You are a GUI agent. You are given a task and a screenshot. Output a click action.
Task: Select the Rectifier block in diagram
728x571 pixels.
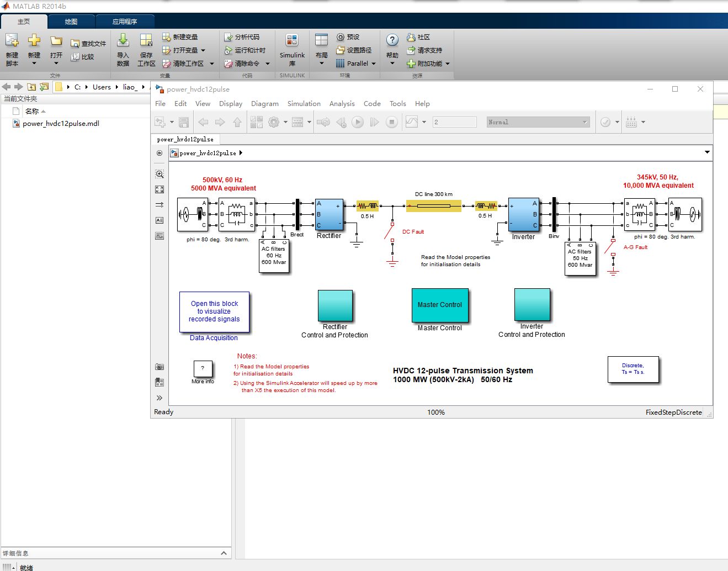[329, 215]
